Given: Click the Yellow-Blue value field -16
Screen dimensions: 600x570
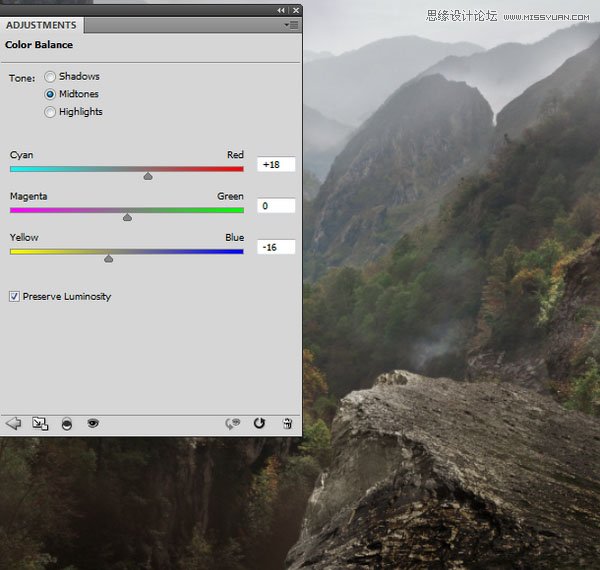Looking at the screenshot, I should click(276, 247).
